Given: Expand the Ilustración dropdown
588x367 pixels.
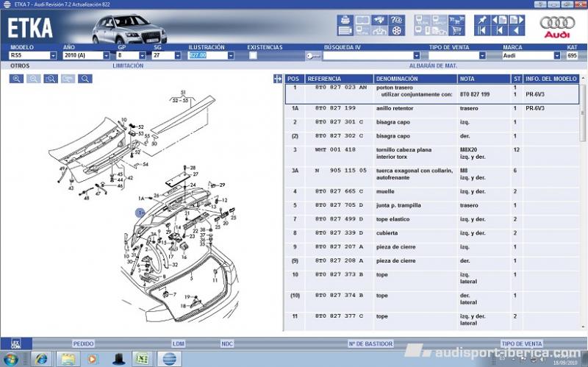Looking at the screenshot, I should coord(231,56).
